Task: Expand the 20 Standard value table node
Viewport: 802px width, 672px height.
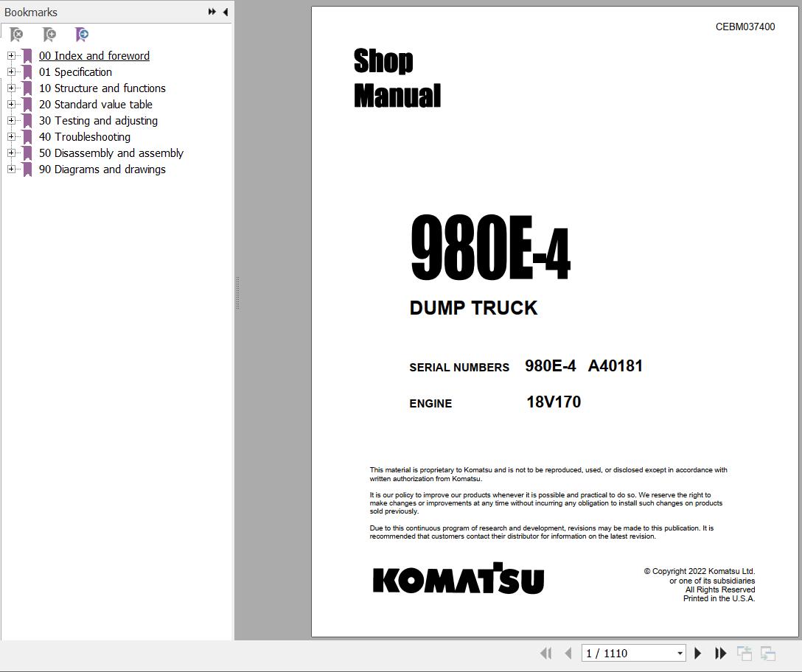Action: (x=11, y=105)
